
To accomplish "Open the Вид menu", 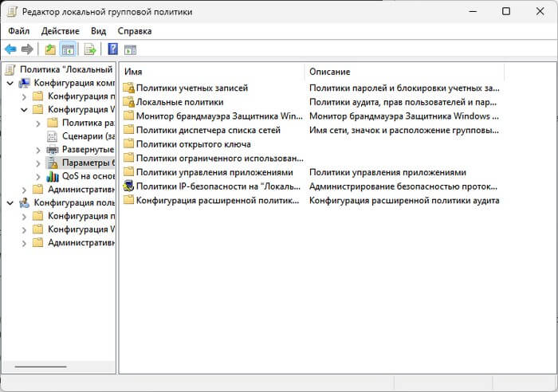I will pyautogui.click(x=98, y=30).
